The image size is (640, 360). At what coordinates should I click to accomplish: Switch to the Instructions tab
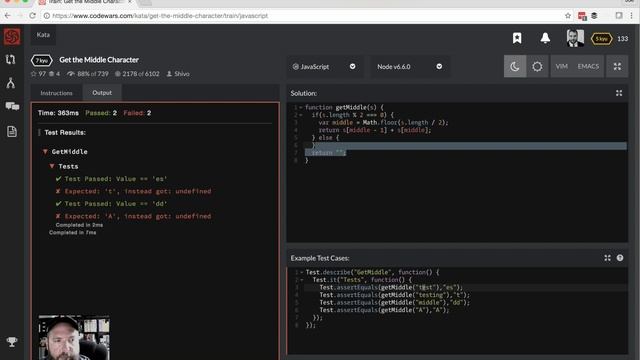coord(56,93)
